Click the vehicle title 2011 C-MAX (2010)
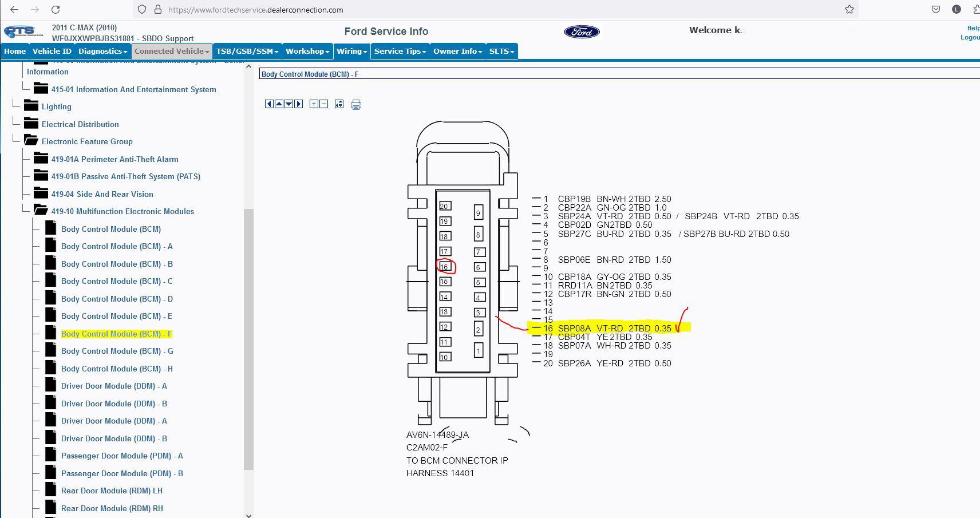Image resolution: width=980 pixels, height=518 pixels. pos(84,27)
